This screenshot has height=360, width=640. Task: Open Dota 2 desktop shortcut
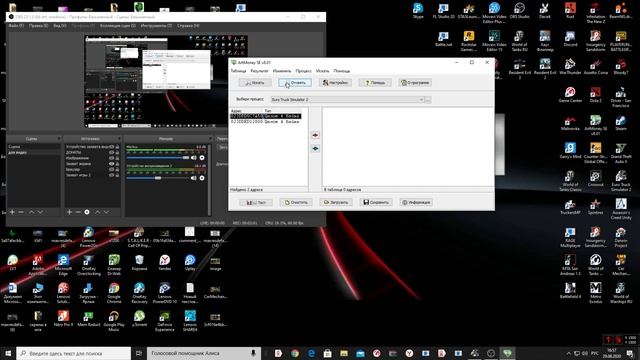(x=596, y=94)
